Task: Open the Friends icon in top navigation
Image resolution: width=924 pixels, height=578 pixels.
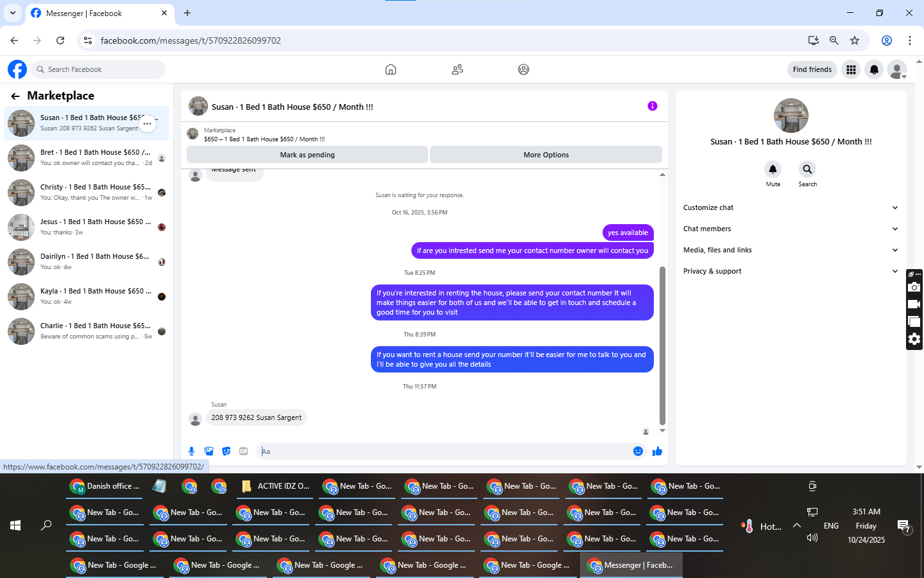Action: [458, 69]
